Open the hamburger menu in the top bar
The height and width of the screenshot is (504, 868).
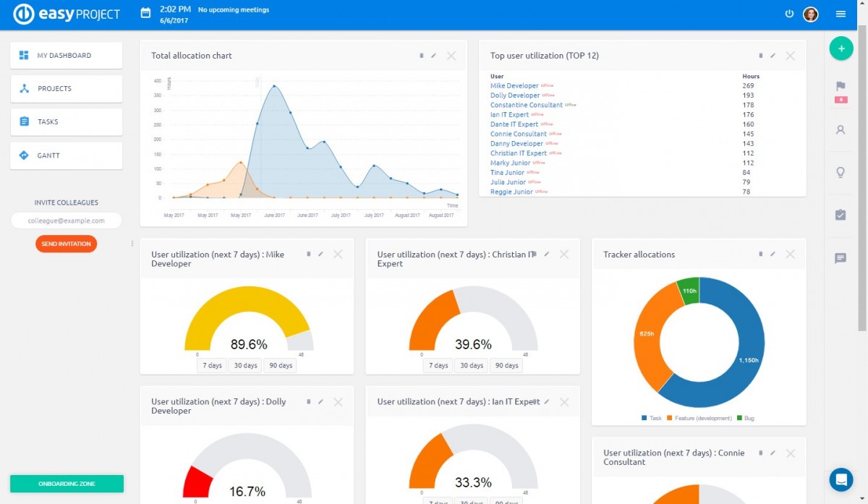pyautogui.click(x=841, y=14)
